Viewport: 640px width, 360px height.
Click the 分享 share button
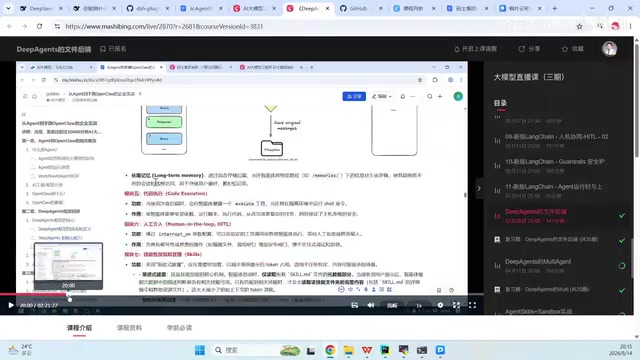click(529, 49)
